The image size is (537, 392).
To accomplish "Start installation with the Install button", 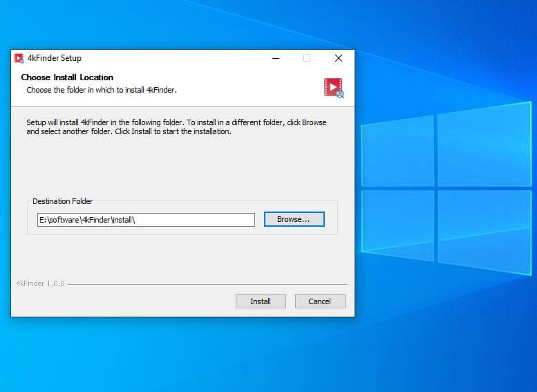I will 261,301.
